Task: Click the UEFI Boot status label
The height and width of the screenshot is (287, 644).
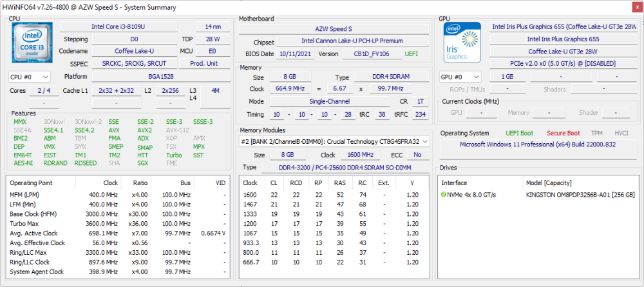Action: 520,133
